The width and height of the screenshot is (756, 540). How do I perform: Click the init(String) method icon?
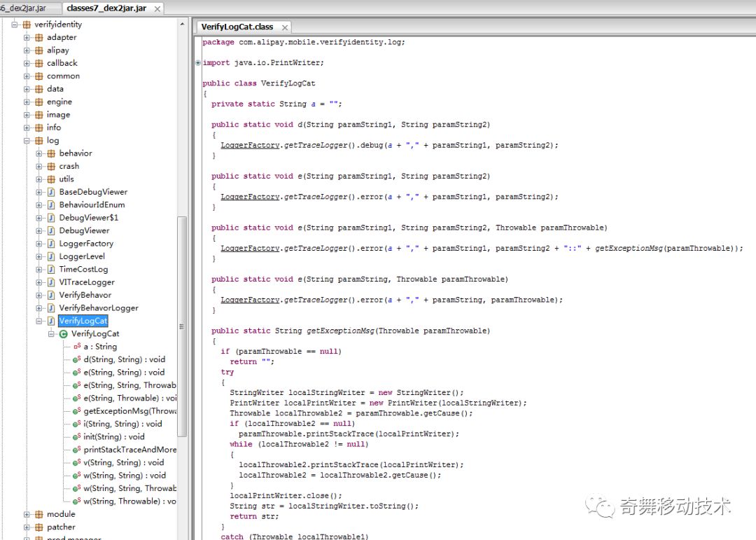coord(77,437)
